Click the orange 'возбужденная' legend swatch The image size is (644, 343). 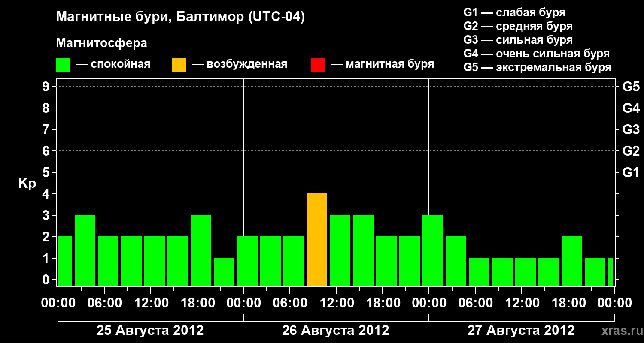tap(179, 65)
